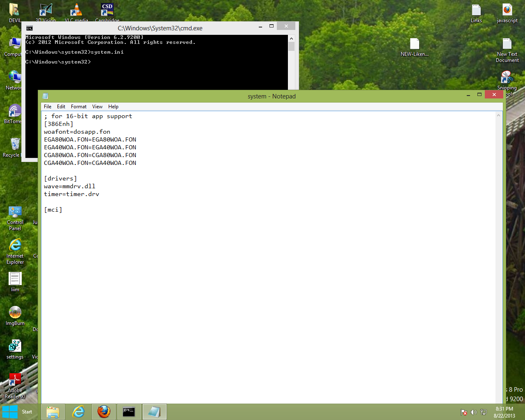This screenshot has height=420, width=525.
Task: Launch Internet Explorer from the taskbar
Action: (78, 412)
